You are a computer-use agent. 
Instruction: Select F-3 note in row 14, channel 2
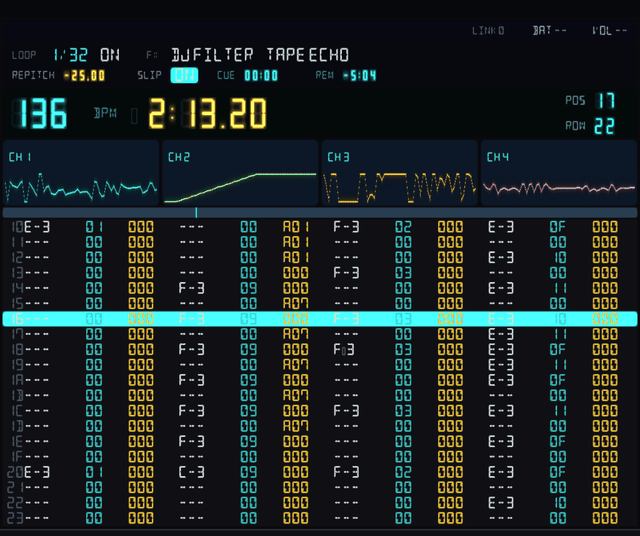click(x=191, y=288)
